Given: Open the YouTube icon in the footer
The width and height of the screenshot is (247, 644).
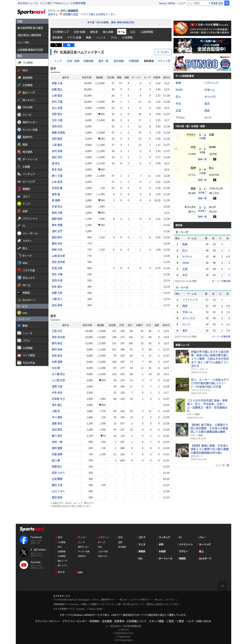Looking at the screenshot, I should click(x=24, y=565).
